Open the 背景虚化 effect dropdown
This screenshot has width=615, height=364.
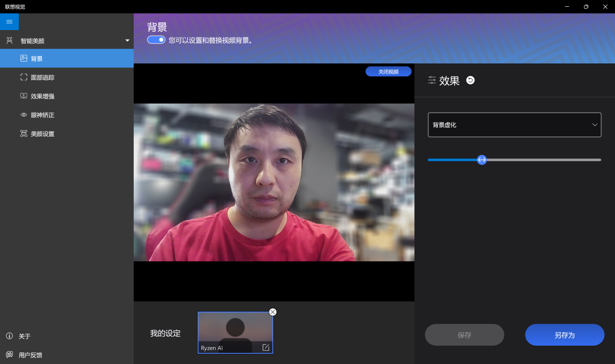coord(514,125)
